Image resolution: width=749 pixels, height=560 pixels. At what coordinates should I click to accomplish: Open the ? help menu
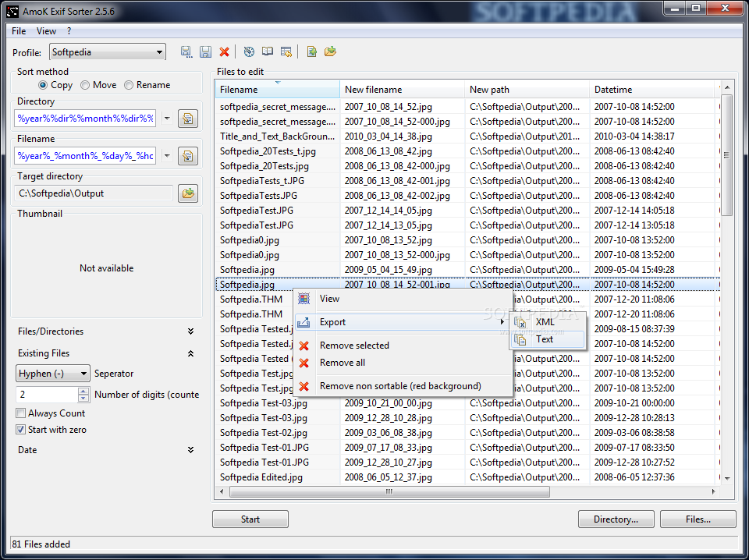(69, 31)
